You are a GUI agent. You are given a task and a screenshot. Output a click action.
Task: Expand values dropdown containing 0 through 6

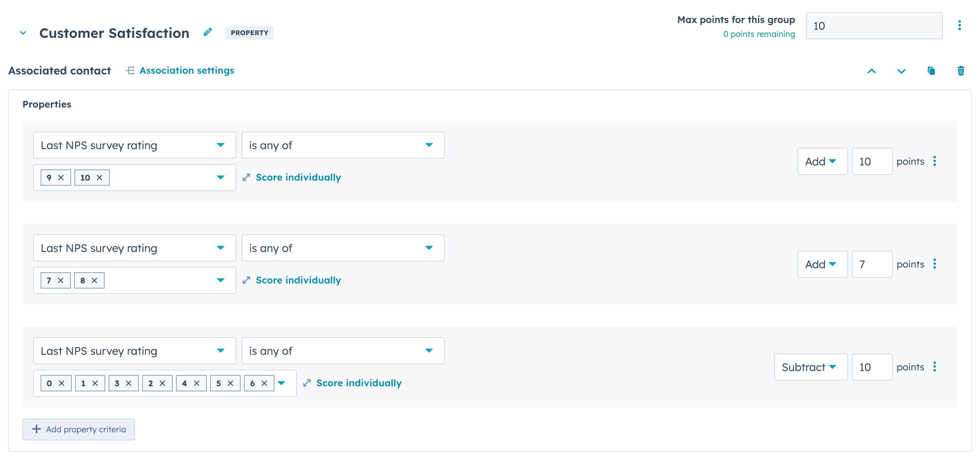tap(282, 383)
